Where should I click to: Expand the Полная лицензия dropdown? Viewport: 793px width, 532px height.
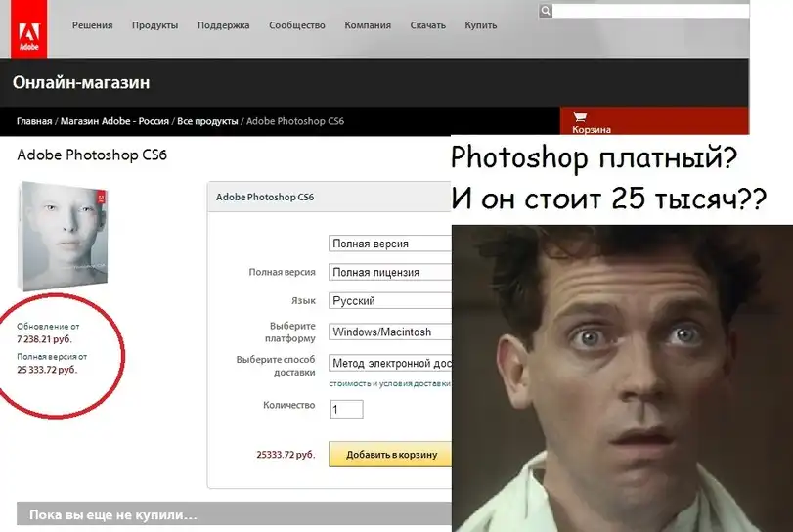click(x=389, y=272)
